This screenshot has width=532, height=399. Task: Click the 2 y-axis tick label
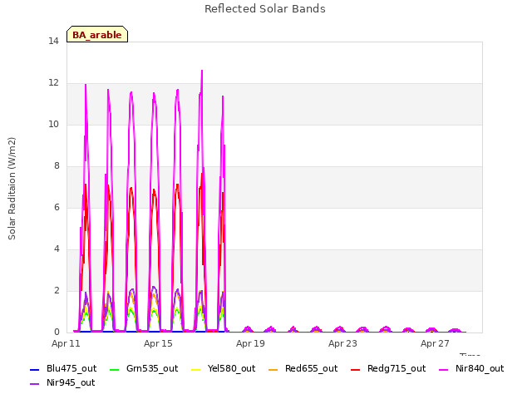57,291
